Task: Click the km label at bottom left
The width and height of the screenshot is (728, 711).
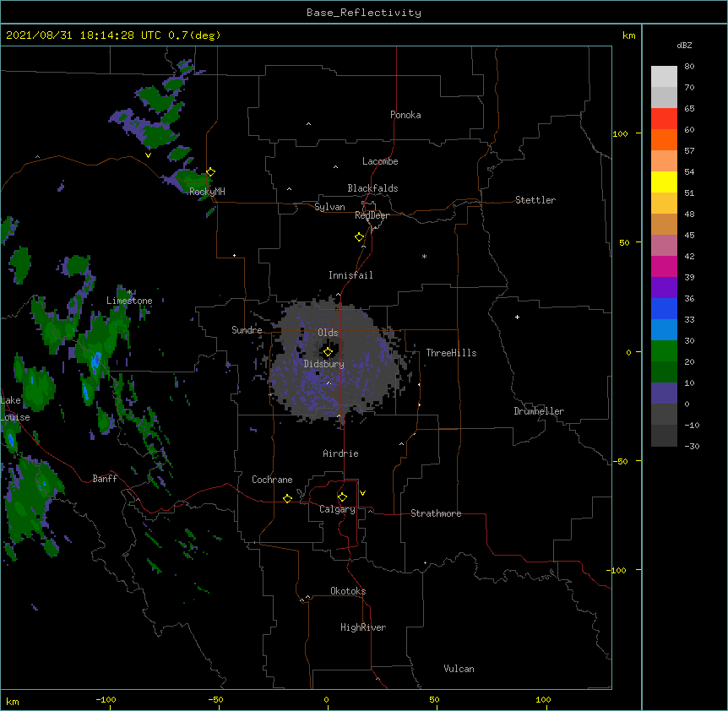Action: (13, 701)
